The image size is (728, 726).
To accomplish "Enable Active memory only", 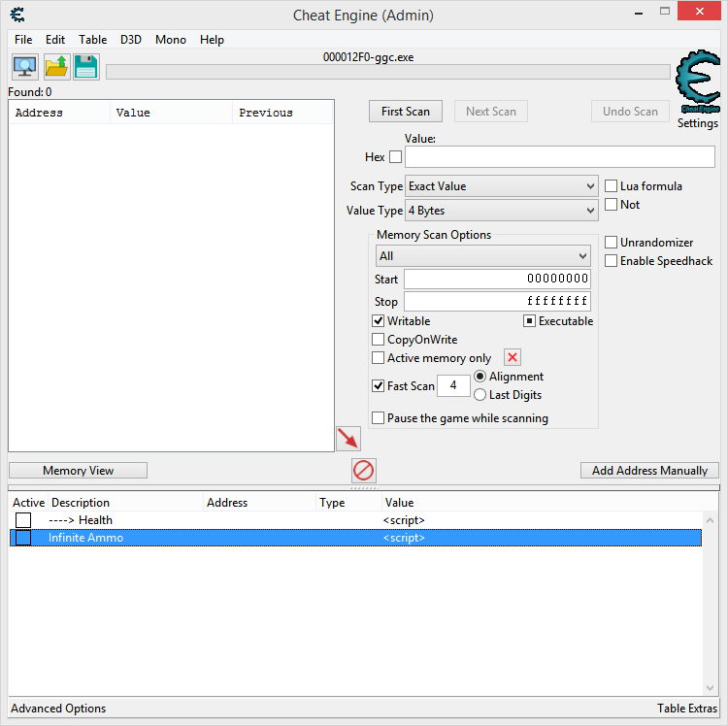I will click(x=379, y=358).
